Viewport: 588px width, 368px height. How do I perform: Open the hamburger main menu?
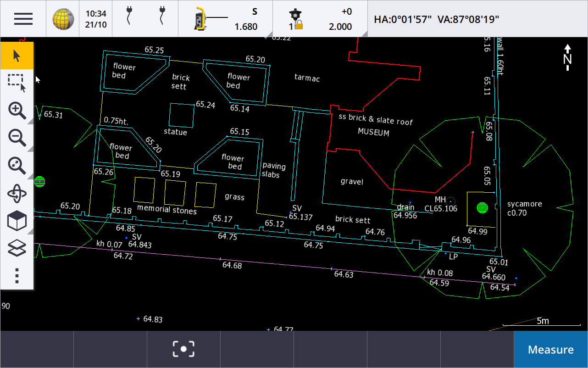23,19
